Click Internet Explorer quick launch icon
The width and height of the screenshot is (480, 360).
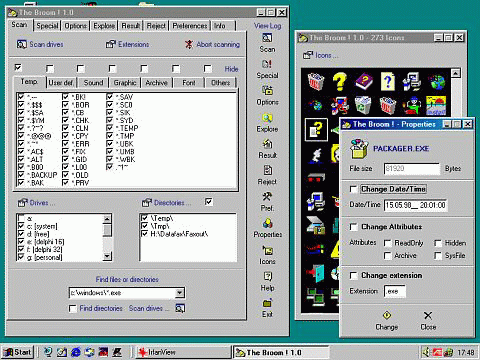[x=76, y=352]
